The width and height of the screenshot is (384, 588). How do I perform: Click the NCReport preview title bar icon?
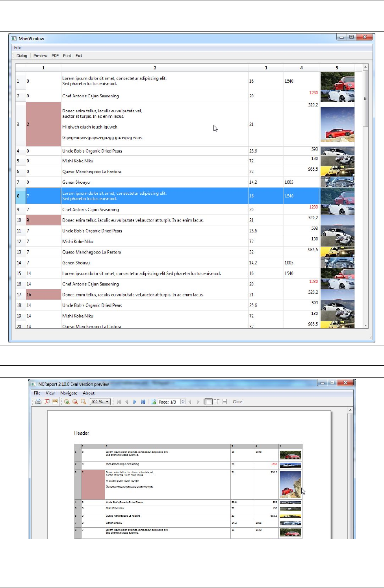34,384
